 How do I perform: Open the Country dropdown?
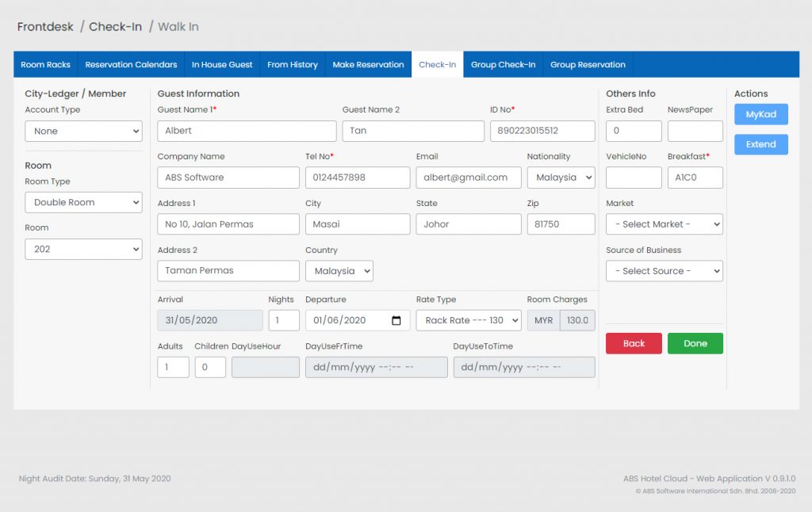339,271
